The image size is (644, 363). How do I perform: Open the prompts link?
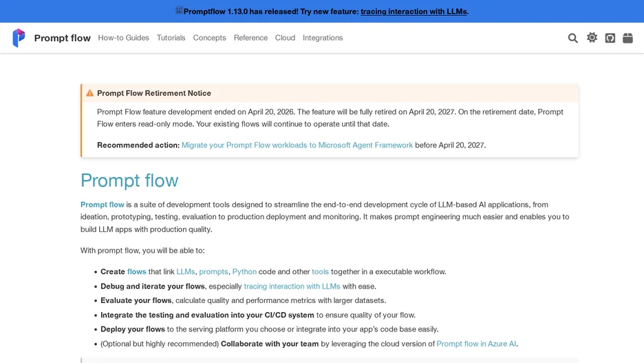(213, 272)
